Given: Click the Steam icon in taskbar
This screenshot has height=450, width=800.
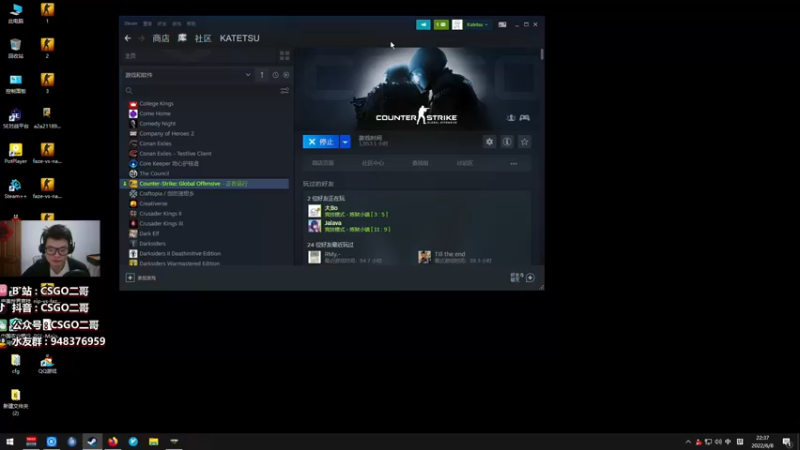Looking at the screenshot, I should (x=92, y=441).
